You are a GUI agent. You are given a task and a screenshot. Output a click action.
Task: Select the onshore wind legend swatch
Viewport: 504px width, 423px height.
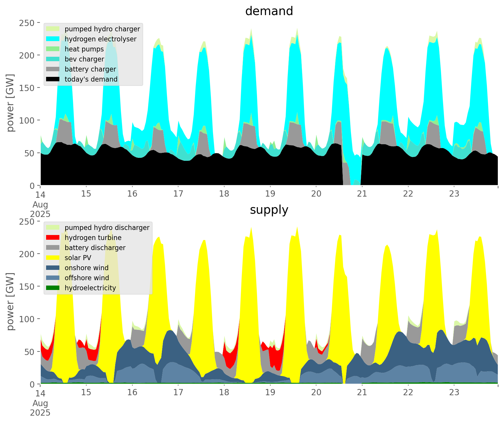tap(53, 268)
